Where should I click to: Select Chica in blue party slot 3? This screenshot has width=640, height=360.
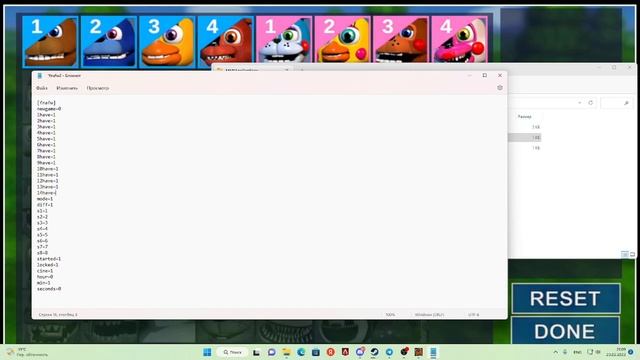167,42
